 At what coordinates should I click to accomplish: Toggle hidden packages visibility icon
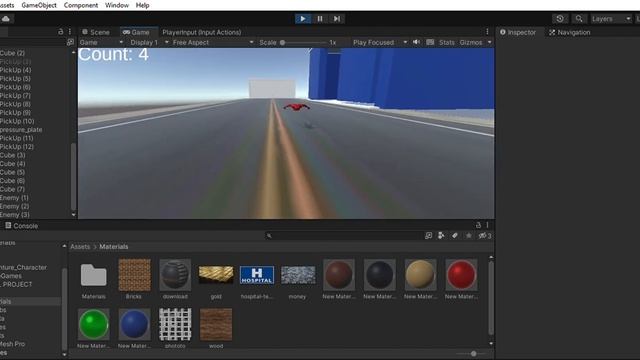[484, 236]
